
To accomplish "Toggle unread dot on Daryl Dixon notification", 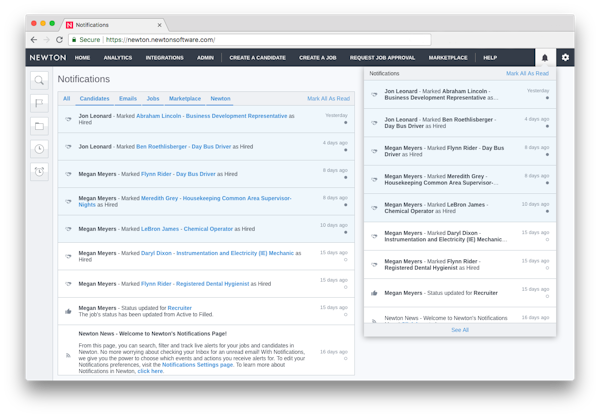I will tap(345, 260).
